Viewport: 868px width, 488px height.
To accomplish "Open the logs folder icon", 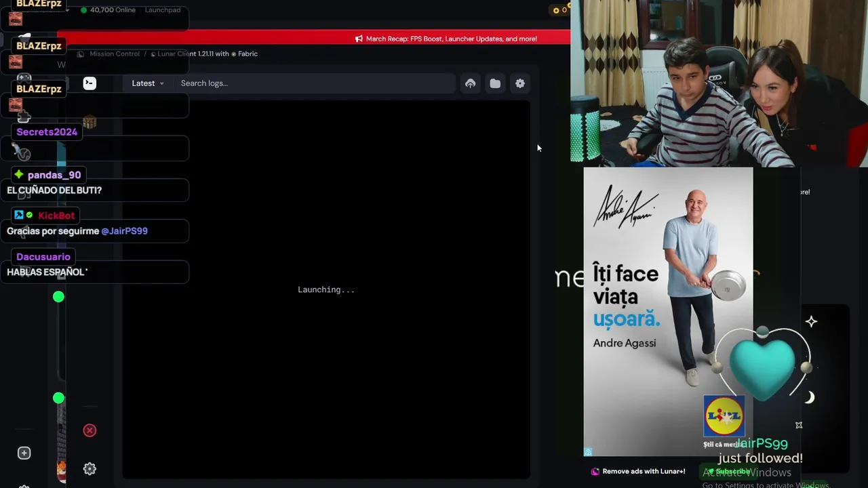I will pos(495,83).
